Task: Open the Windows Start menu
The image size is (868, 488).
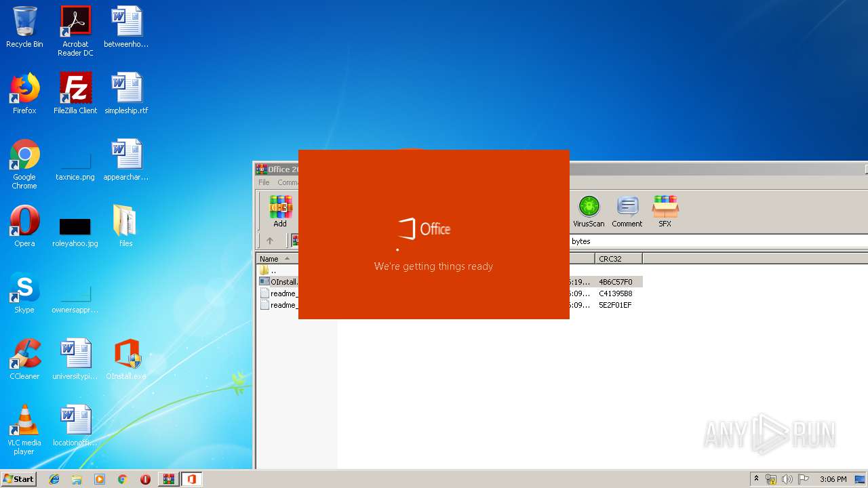Action: 19,479
